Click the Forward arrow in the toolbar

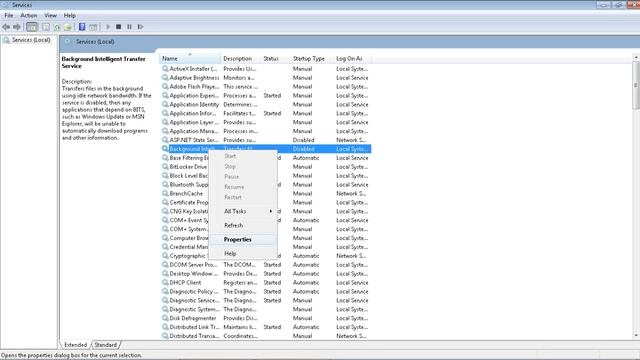pyautogui.click(x=17, y=27)
